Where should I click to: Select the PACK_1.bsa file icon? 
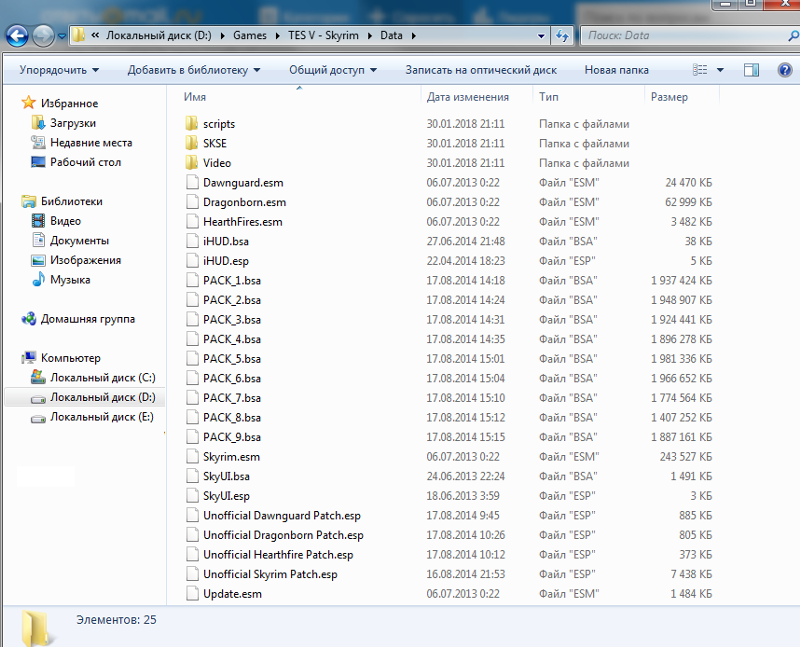point(192,280)
